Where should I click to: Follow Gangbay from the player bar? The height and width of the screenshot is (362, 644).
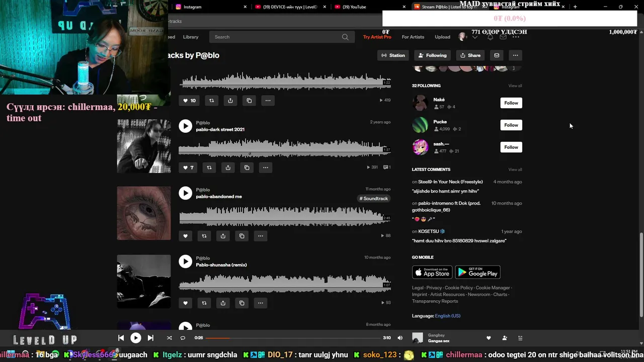505,338
